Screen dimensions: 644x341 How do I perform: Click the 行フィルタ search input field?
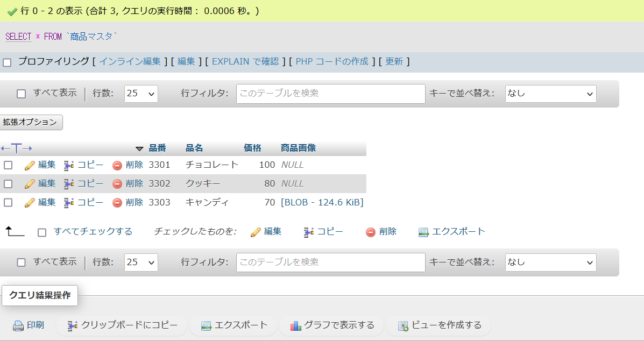[329, 93]
